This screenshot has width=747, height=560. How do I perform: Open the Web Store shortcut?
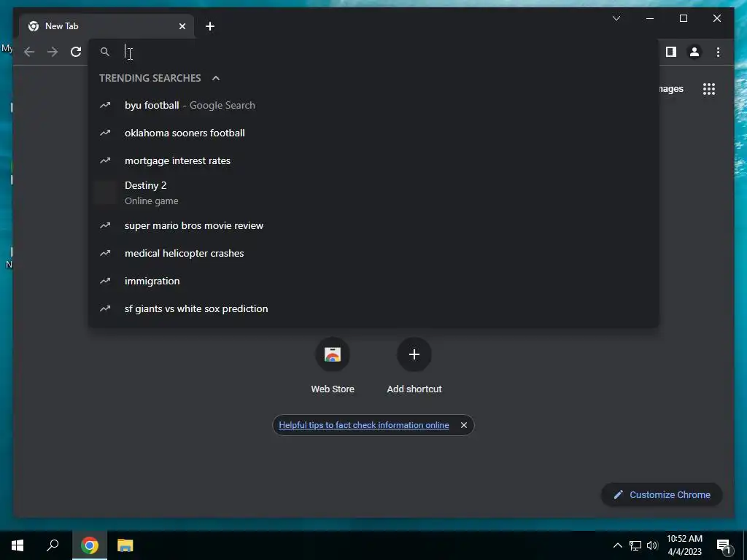pyautogui.click(x=333, y=367)
